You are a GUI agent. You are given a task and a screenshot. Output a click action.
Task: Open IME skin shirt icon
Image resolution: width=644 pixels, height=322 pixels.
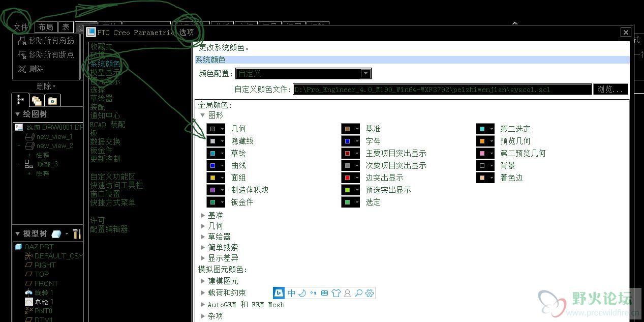(336, 293)
